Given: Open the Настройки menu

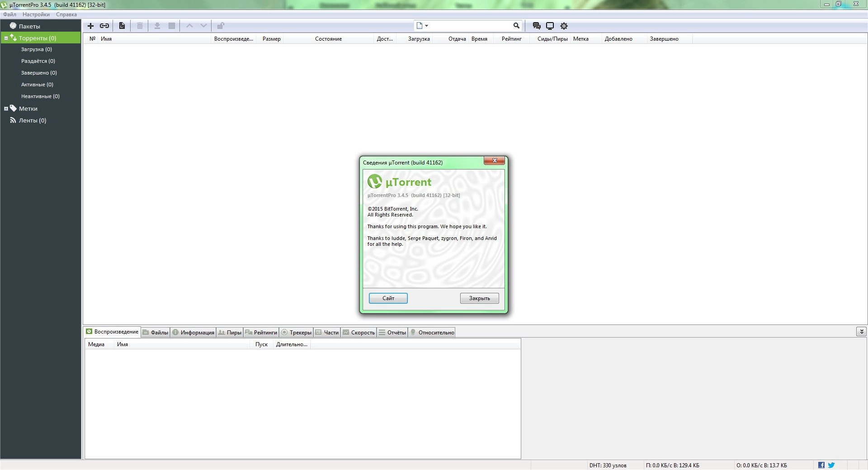Looking at the screenshot, I should point(36,14).
